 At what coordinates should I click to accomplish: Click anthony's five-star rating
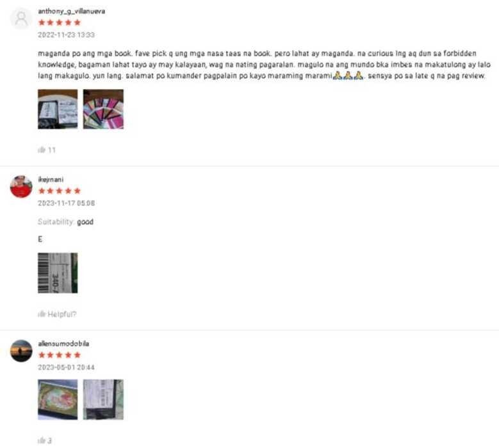[60, 22]
